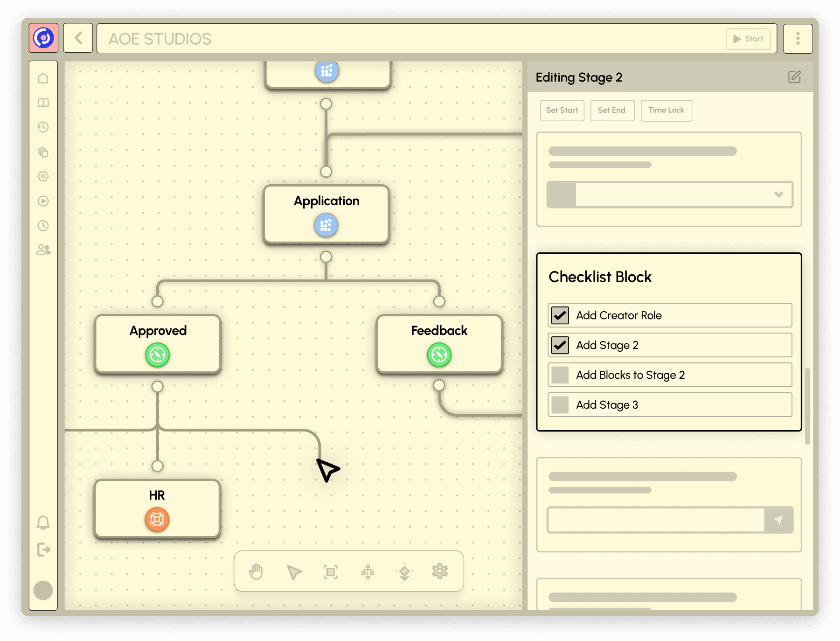Select the Approved stage node title
This screenshot has width=840, height=641.
click(x=158, y=331)
